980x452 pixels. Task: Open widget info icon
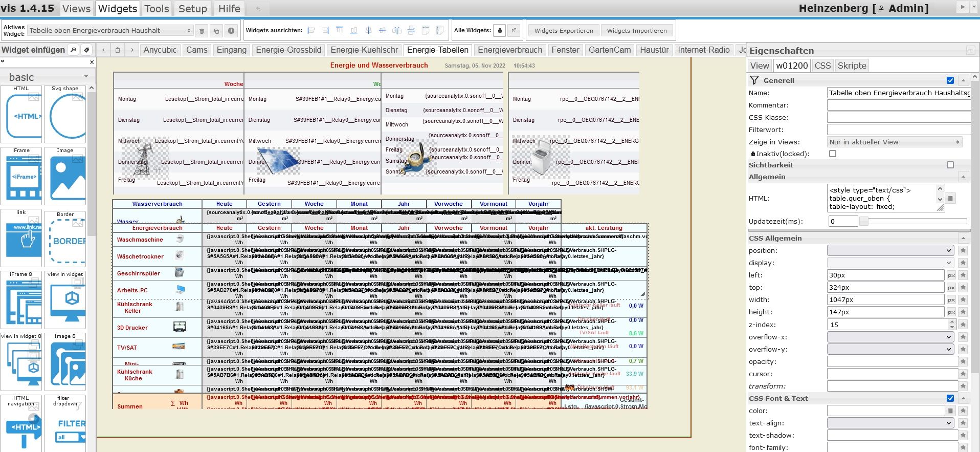pos(231,31)
